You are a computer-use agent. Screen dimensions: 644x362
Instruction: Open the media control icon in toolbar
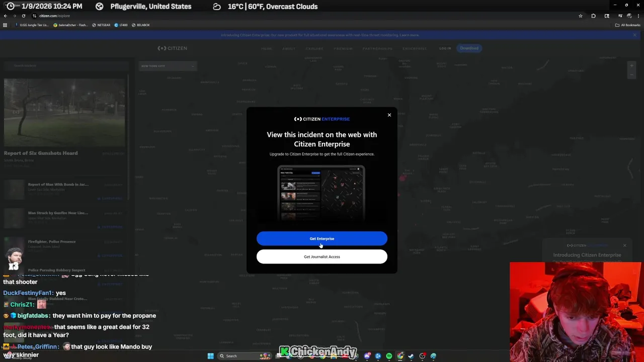point(620,16)
